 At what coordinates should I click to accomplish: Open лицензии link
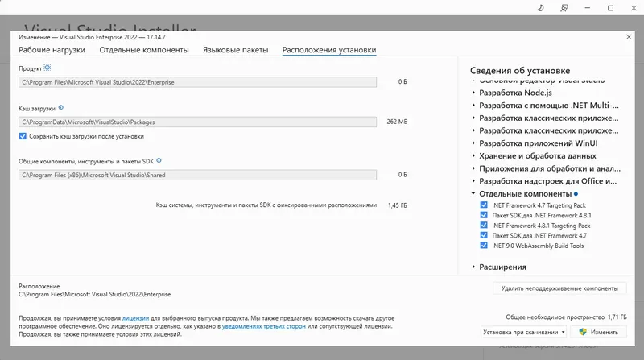tap(135, 318)
